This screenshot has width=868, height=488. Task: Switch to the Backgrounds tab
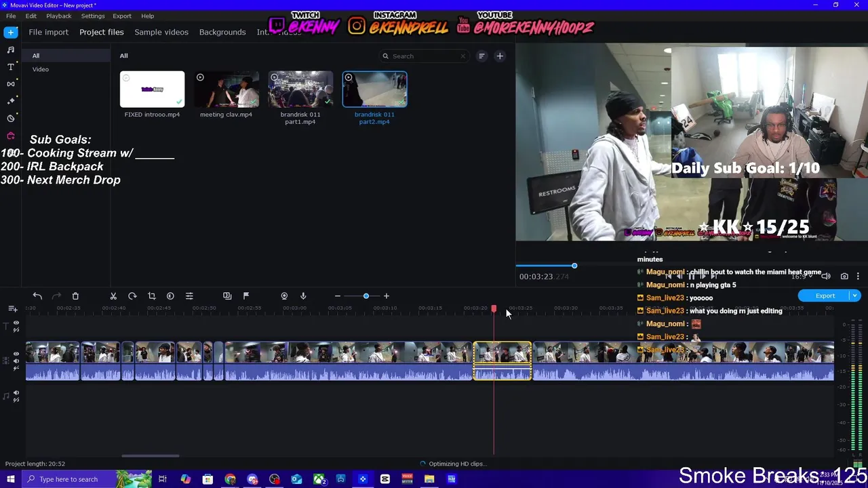[222, 32]
